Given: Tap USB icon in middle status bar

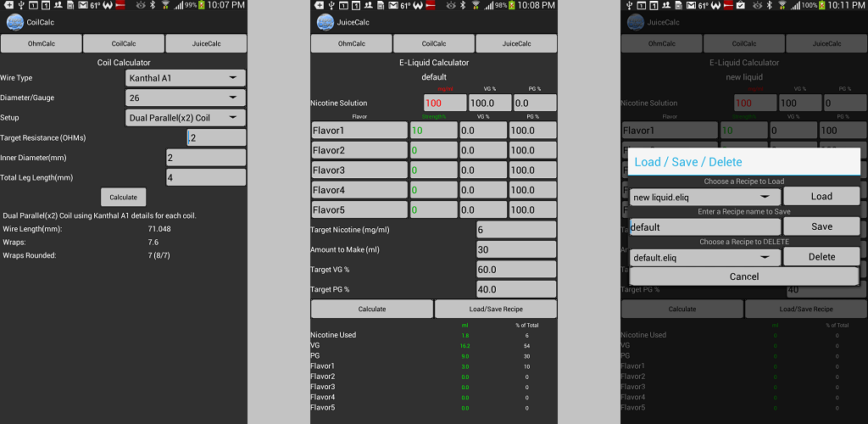Looking at the screenshot, I should (x=331, y=6).
